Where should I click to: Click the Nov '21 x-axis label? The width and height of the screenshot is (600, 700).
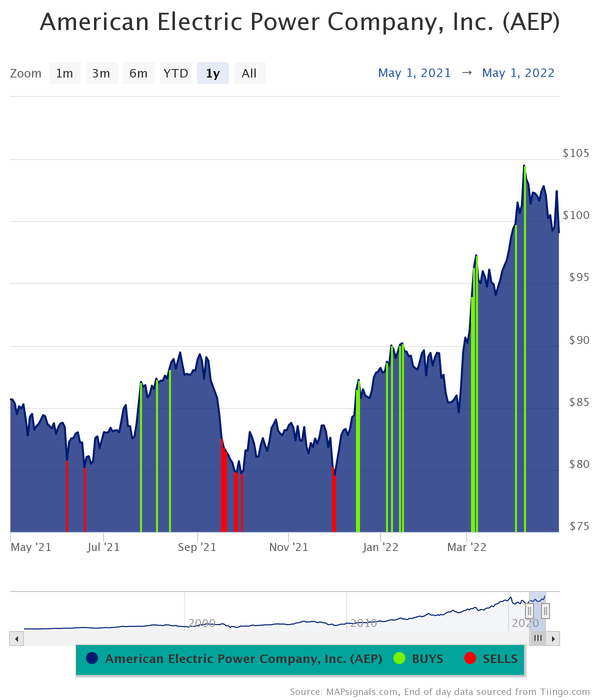(x=288, y=547)
